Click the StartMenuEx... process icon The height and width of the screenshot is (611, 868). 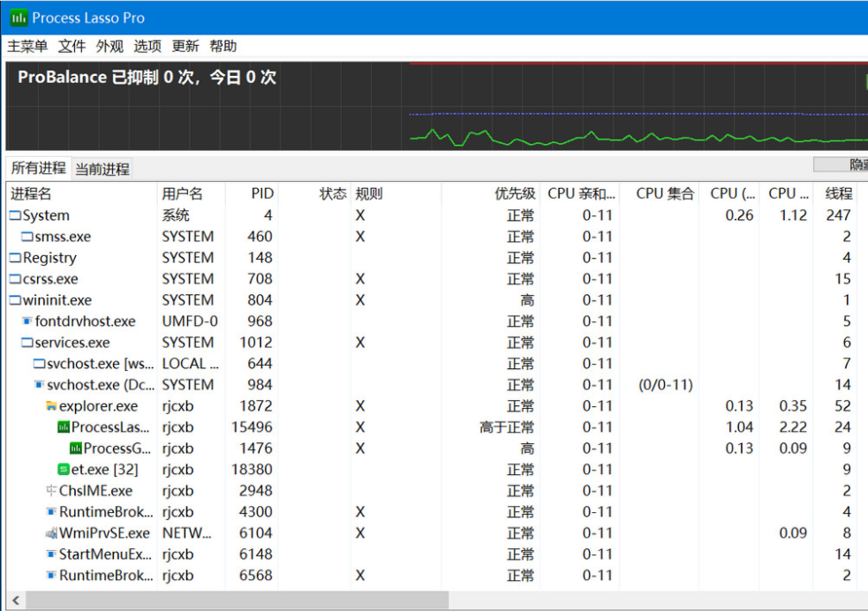pos(51,554)
